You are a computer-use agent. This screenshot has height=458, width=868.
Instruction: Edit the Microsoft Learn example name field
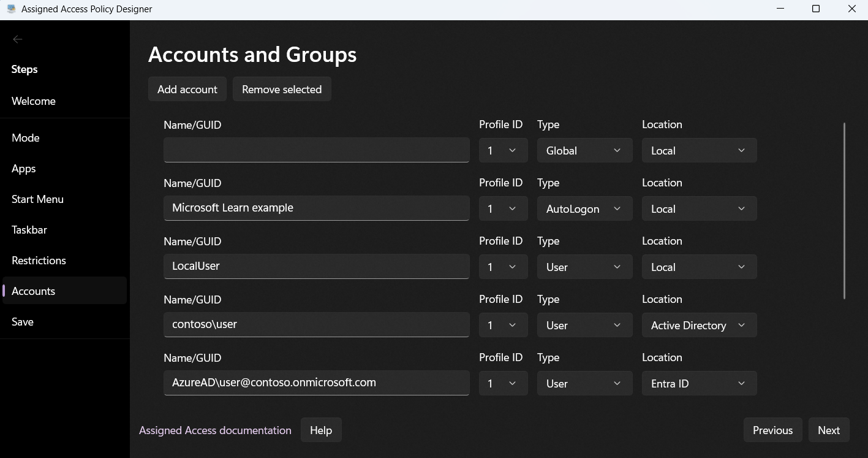click(317, 208)
